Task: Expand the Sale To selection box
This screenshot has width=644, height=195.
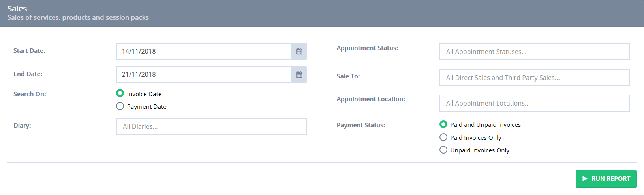Action: [535, 78]
